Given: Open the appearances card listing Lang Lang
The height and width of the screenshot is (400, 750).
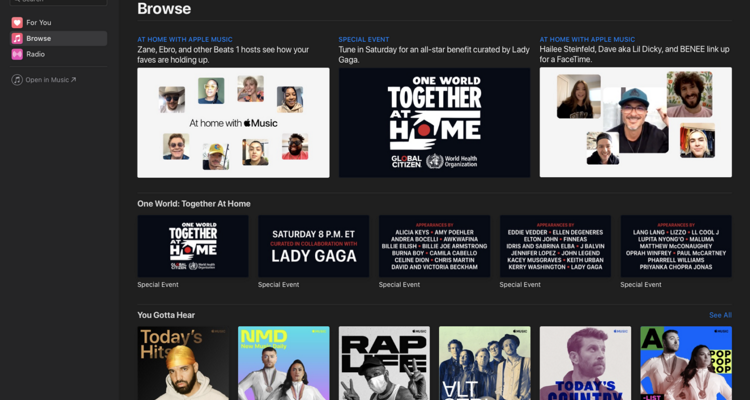Looking at the screenshot, I should tap(676, 246).
